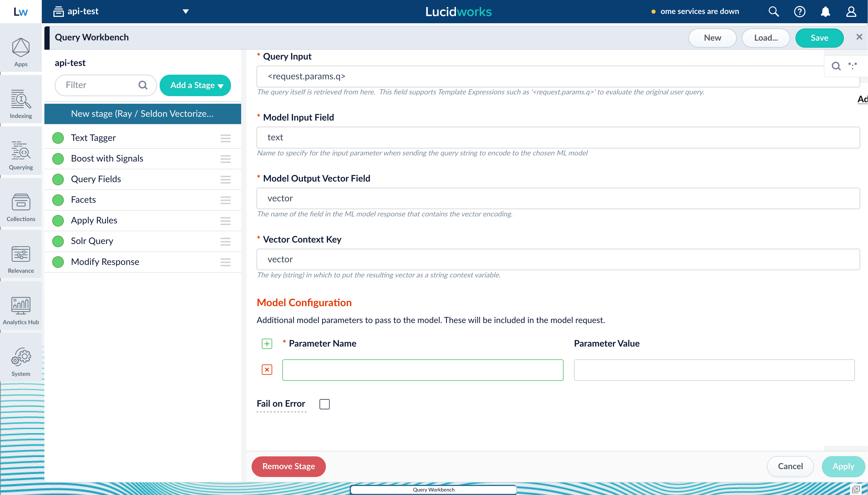Select the Facets stage

click(x=142, y=200)
